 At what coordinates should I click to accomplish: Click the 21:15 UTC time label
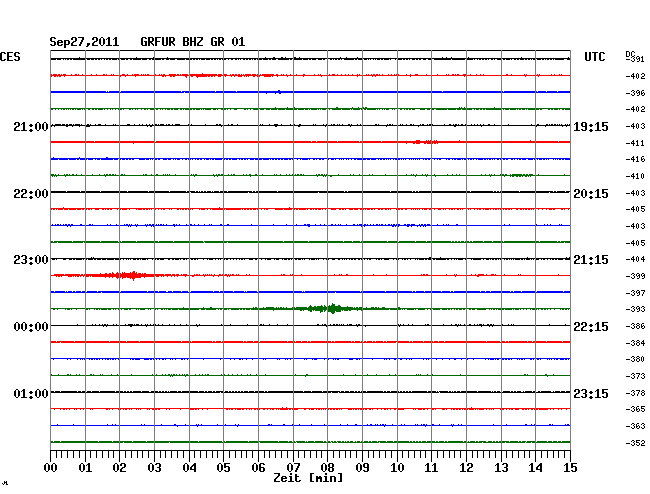[591, 260]
